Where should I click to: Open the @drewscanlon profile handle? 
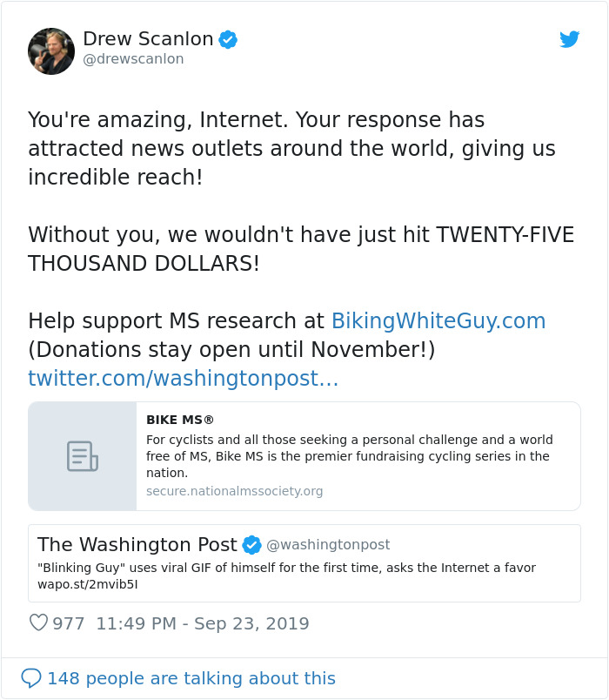pos(133,59)
